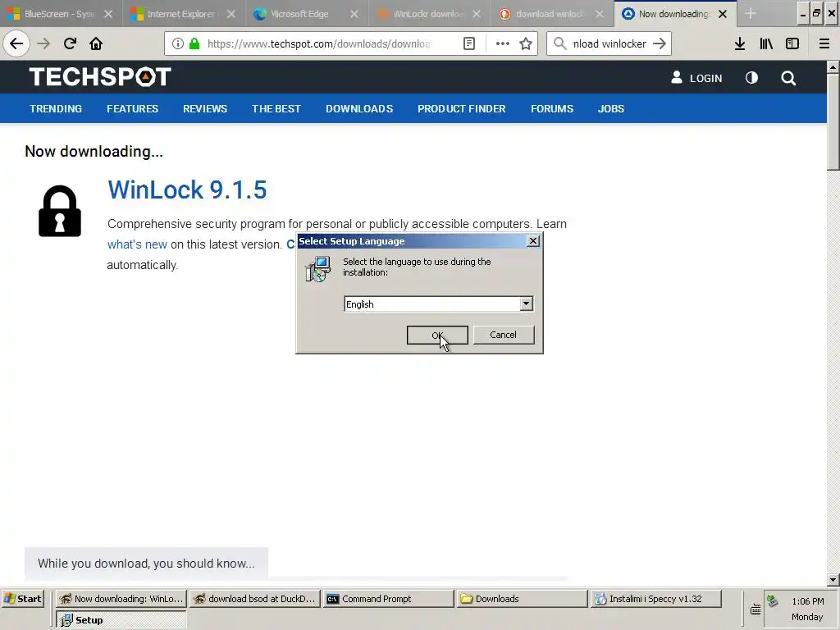Click the TechSpot logo
840x630 pixels.
[100, 76]
